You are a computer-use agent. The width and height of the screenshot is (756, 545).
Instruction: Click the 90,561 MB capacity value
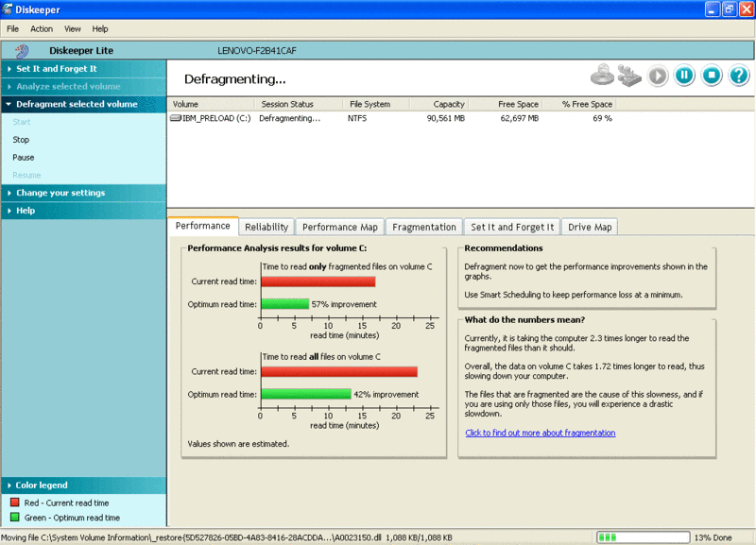[445, 118]
